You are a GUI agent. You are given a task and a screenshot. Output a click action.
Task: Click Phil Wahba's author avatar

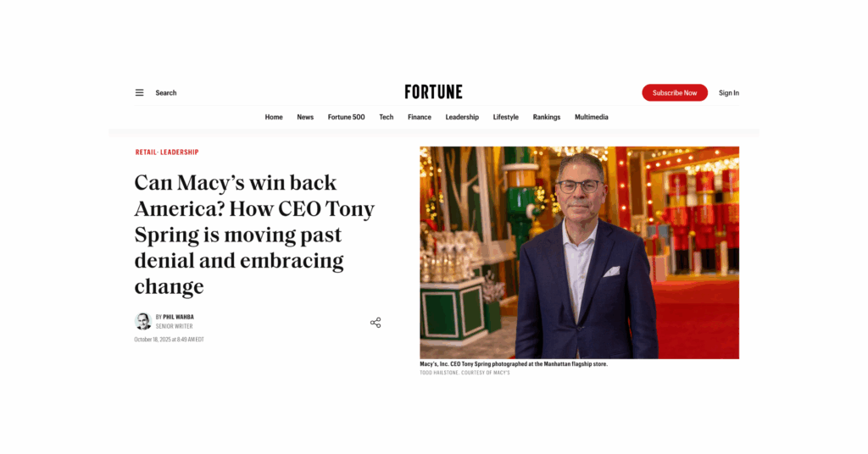143,321
